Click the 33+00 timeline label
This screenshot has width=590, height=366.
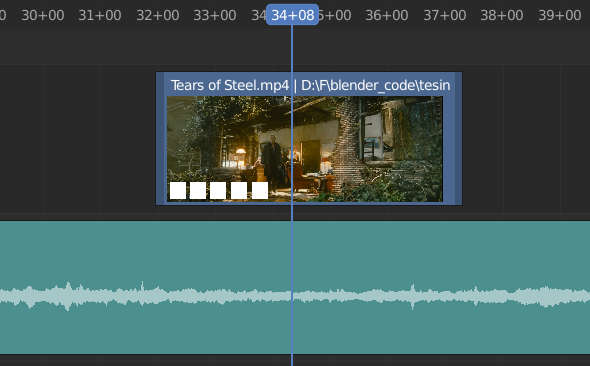(215, 15)
